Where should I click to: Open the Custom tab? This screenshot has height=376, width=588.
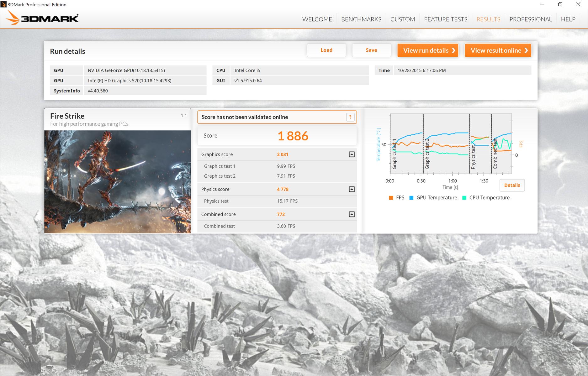pyautogui.click(x=403, y=19)
